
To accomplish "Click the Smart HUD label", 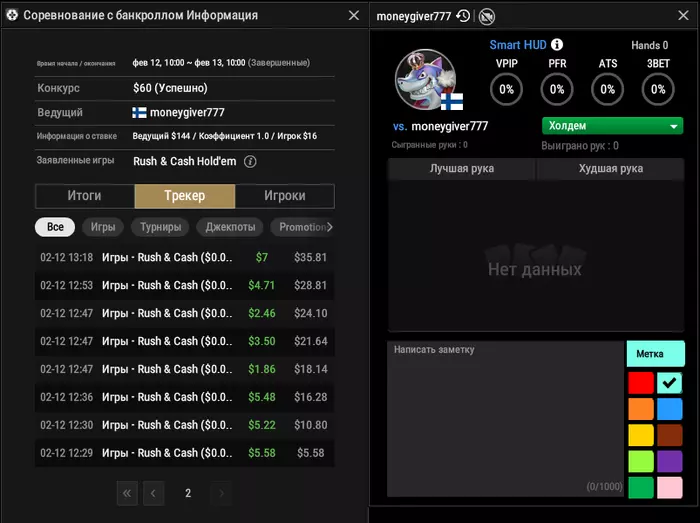I will pos(518,45).
